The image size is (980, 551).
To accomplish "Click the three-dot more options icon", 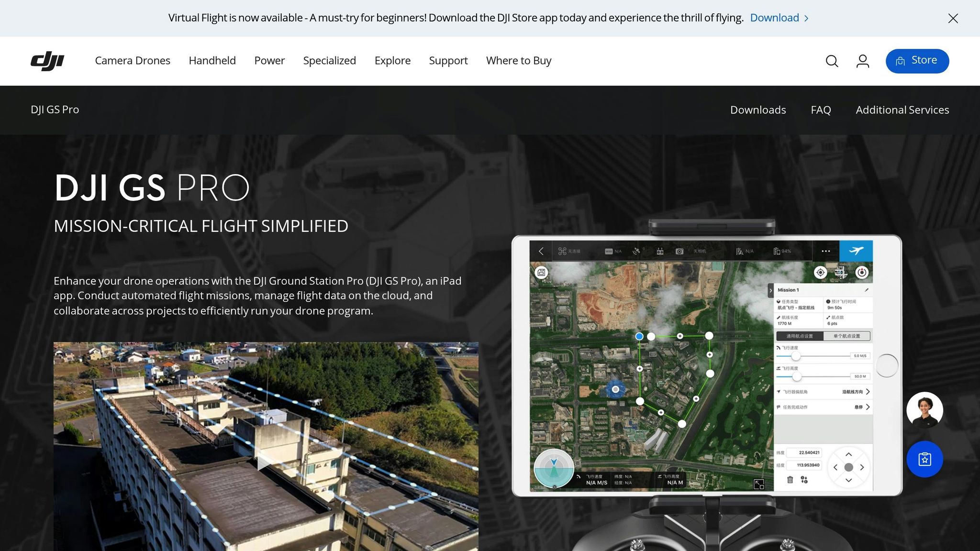I will [825, 251].
